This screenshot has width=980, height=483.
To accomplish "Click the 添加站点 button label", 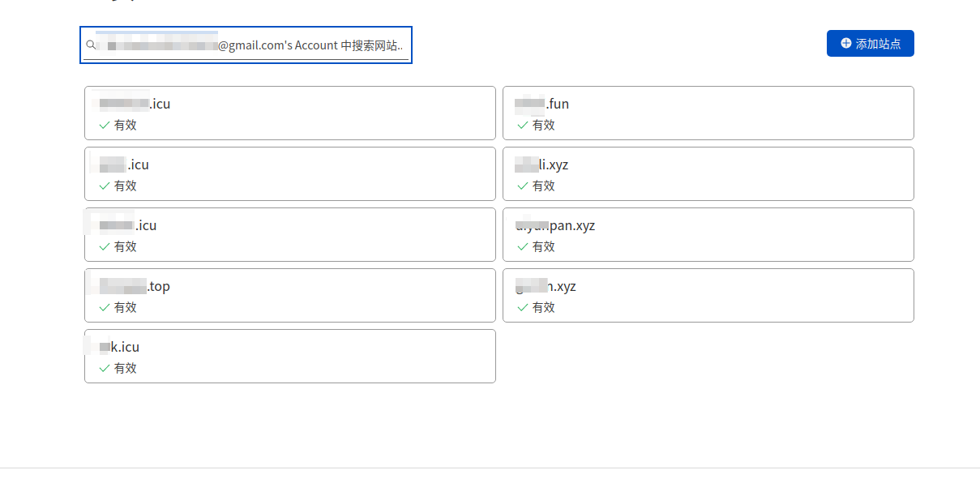I will click(x=879, y=44).
